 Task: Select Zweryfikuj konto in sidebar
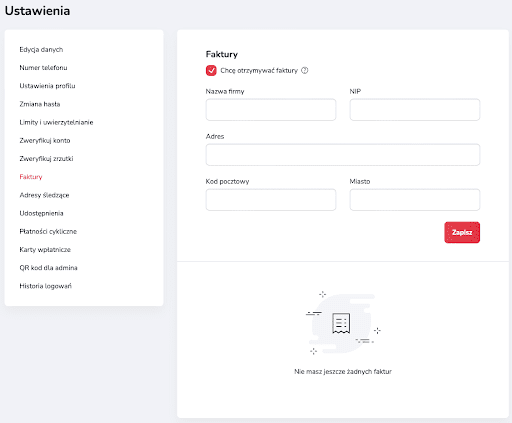pyautogui.click(x=45, y=140)
